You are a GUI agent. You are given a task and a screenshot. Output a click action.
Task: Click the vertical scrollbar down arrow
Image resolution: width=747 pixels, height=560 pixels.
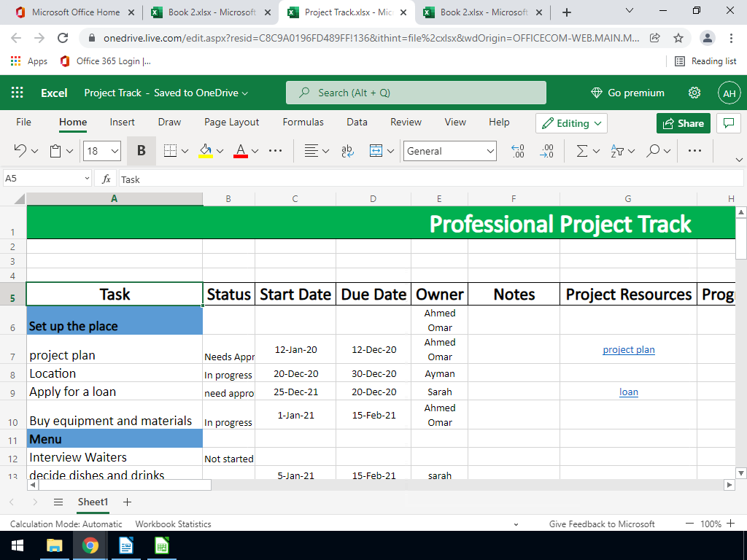741,472
